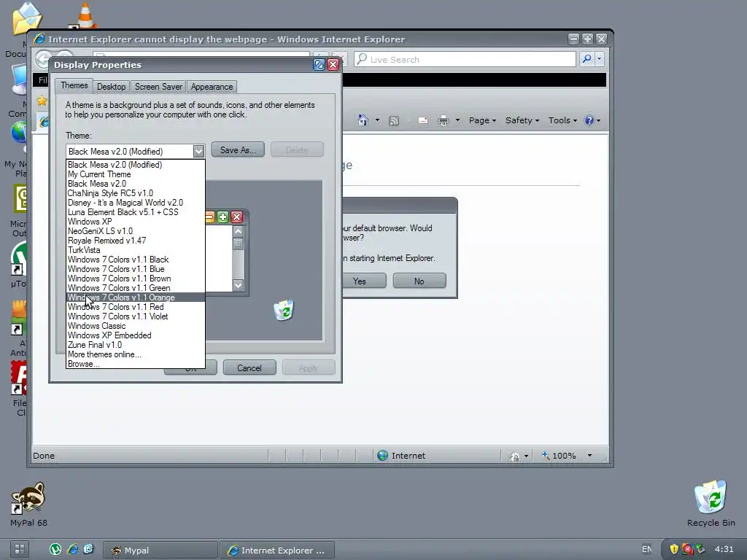Screen dimensions: 747x560
Task: Click the help button in Display Properties title bar
Action: click(x=319, y=65)
